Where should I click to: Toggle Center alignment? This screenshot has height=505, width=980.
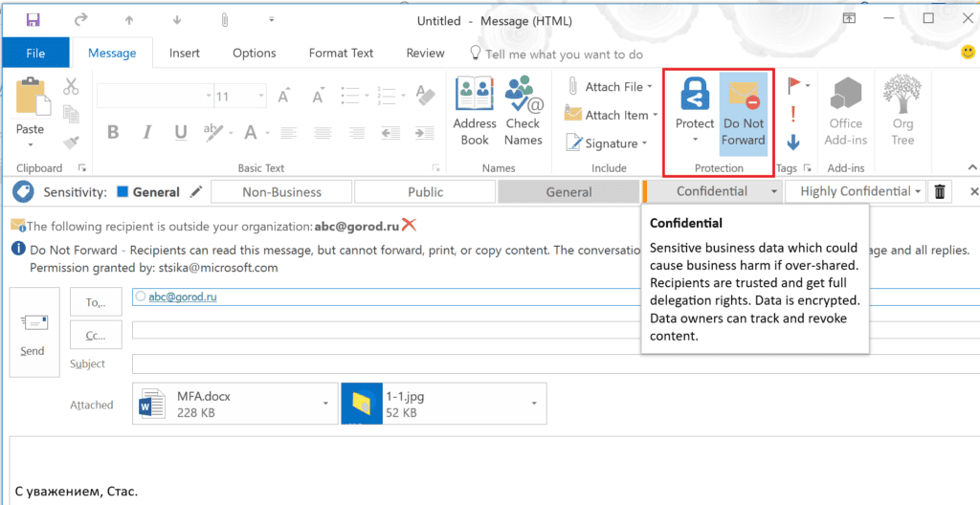(323, 133)
